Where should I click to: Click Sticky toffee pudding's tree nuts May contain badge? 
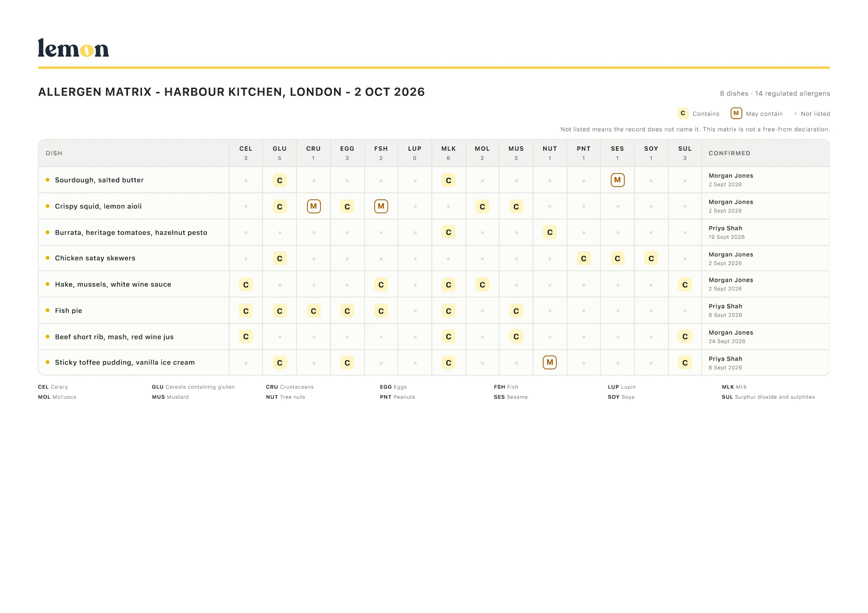pyautogui.click(x=550, y=362)
